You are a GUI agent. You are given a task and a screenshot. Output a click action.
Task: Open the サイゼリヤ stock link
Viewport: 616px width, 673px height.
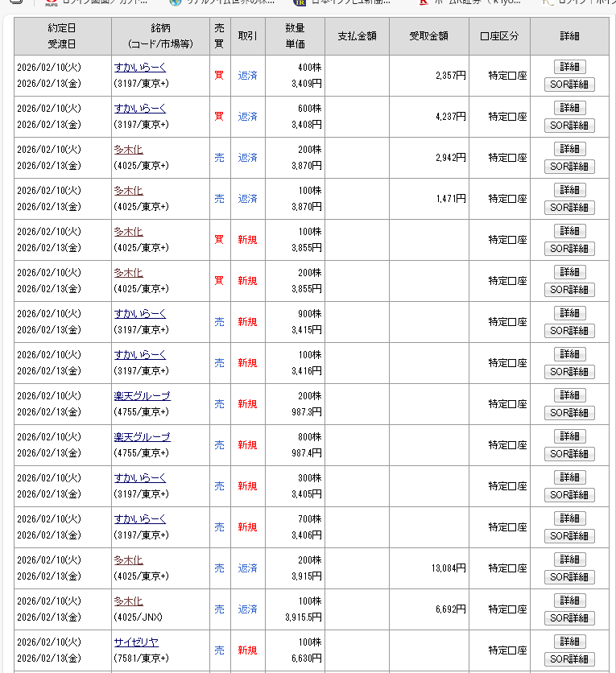(136, 642)
